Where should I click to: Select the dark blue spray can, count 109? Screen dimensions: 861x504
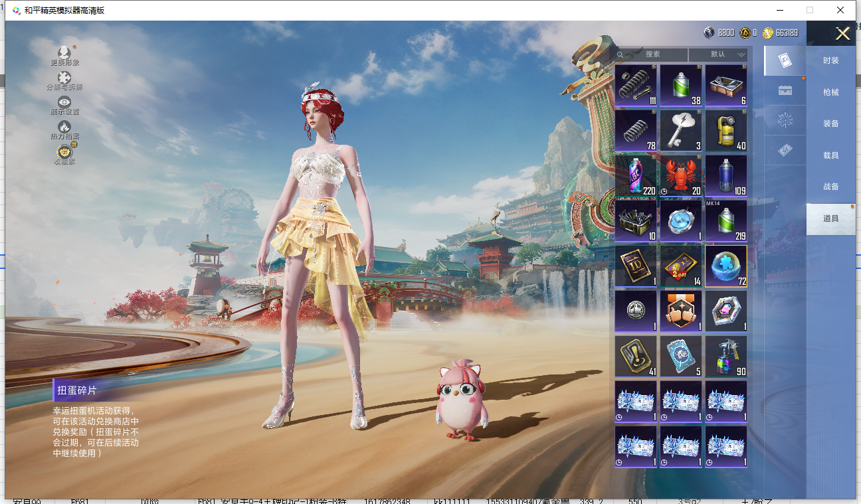tap(726, 176)
